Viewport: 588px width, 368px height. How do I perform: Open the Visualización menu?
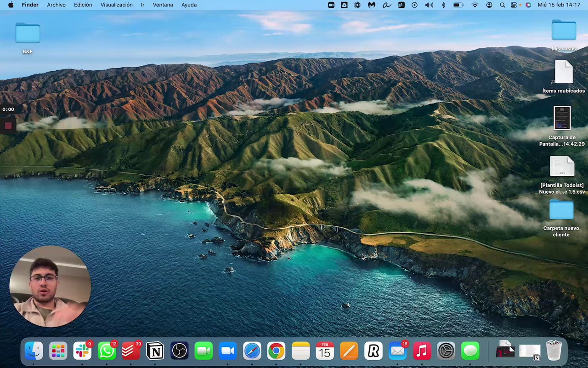tap(116, 5)
